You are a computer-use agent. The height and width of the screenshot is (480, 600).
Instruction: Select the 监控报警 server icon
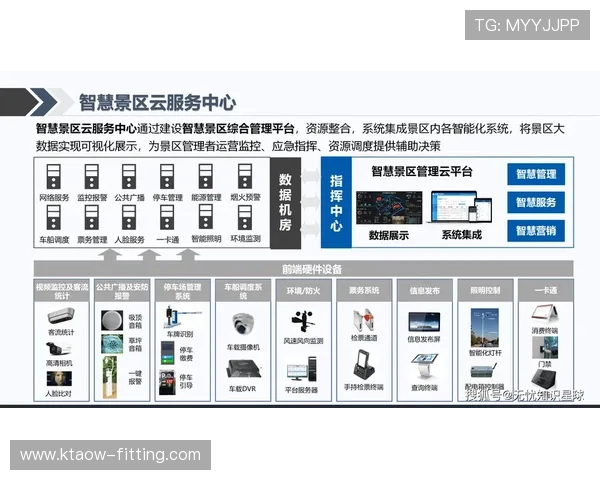tap(92, 176)
